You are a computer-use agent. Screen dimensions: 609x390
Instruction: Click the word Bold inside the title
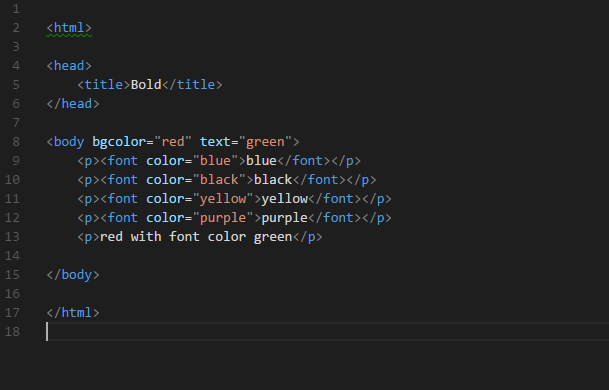[146, 85]
